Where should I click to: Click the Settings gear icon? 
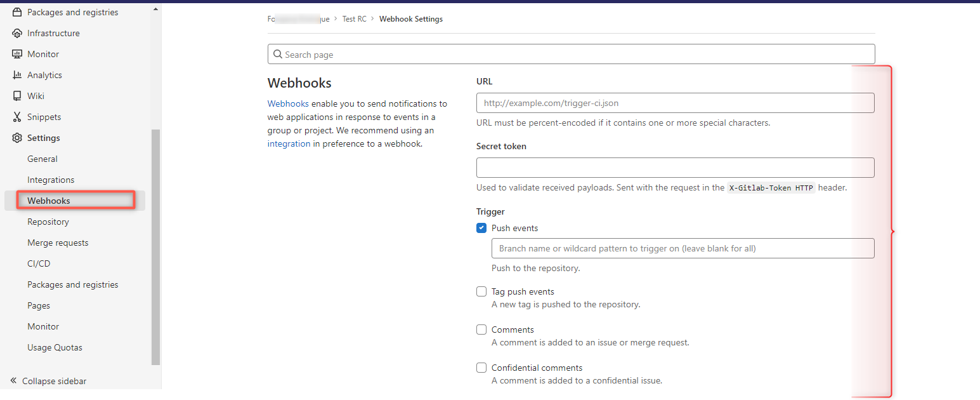[17, 138]
